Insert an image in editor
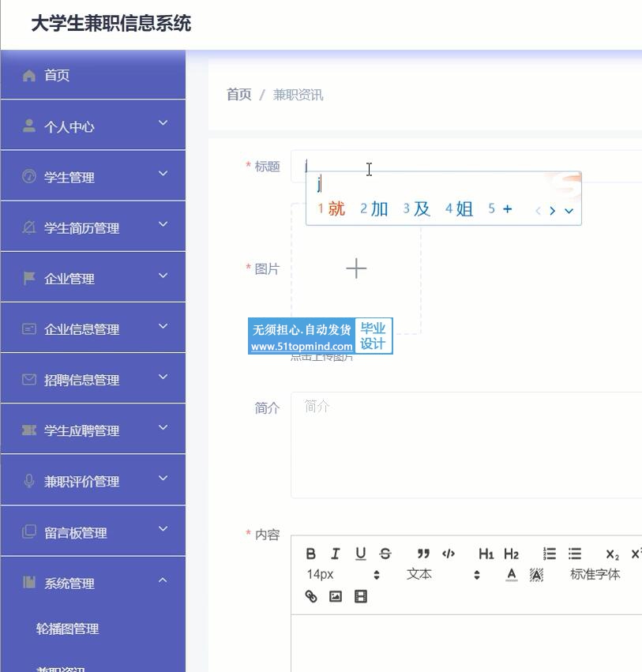This screenshot has height=672, width=642. click(336, 596)
